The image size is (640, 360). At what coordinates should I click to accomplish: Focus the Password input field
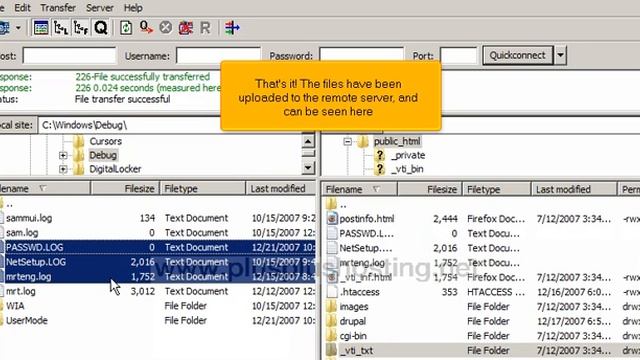tap(362, 54)
